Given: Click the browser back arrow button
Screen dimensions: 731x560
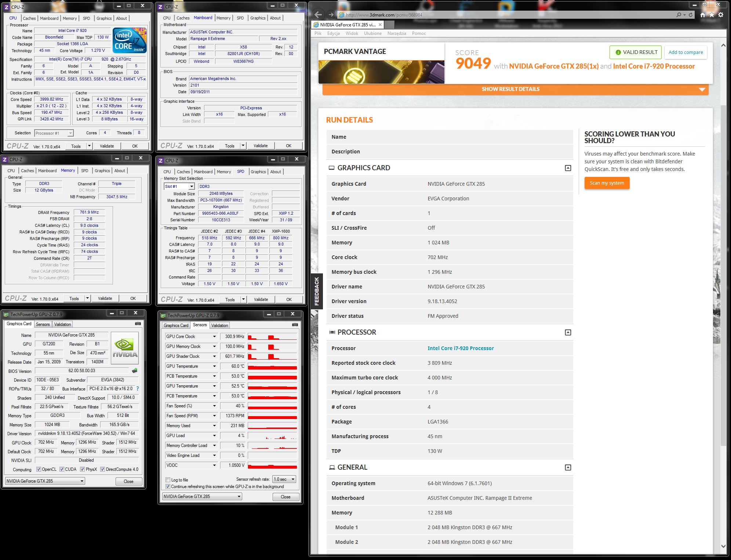Looking at the screenshot, I should [x=318, y=15].
